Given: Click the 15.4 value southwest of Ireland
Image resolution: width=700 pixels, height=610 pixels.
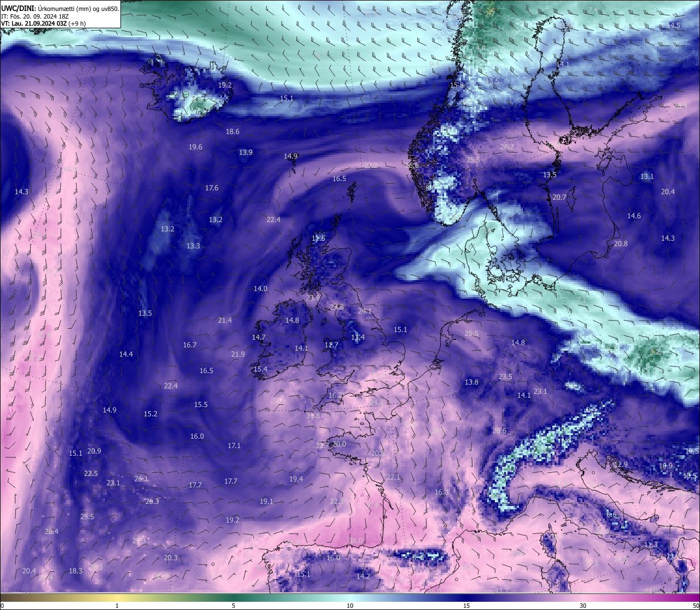Looking at the screenshot, I should (x=260, y=369).
